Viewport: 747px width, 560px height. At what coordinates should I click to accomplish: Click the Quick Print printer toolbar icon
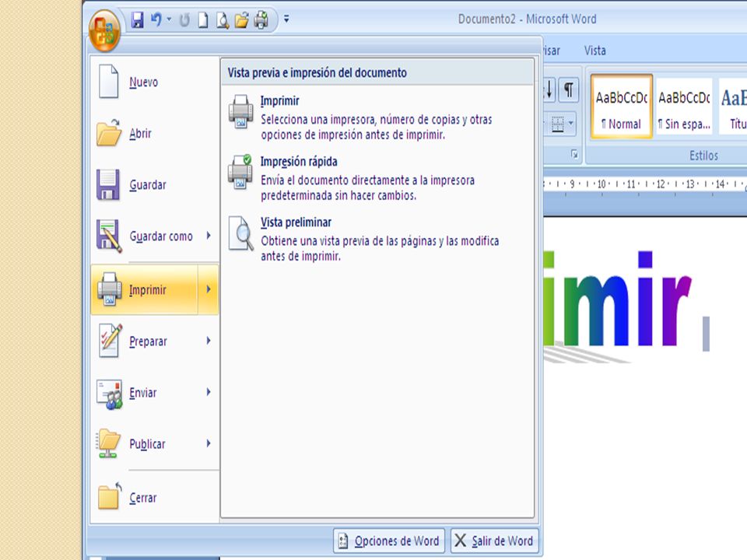(x=261, y=20)
